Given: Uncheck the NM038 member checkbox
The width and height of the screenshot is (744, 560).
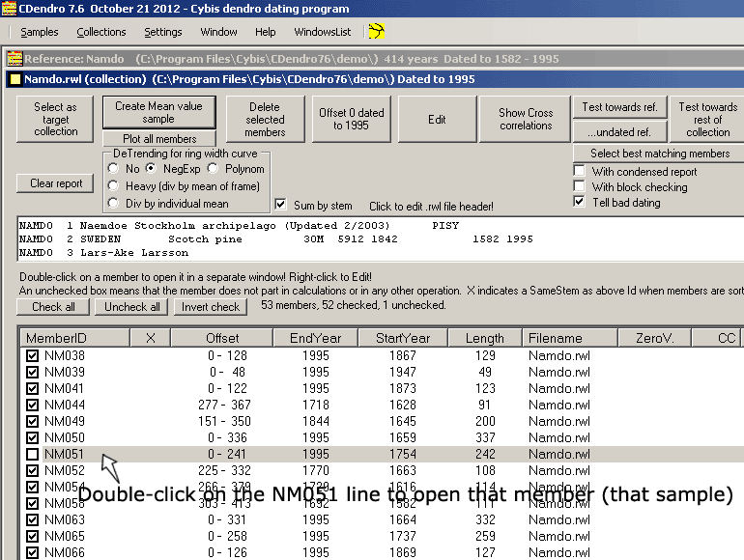Looking at the screenshot, I should (x=32, y=355).
